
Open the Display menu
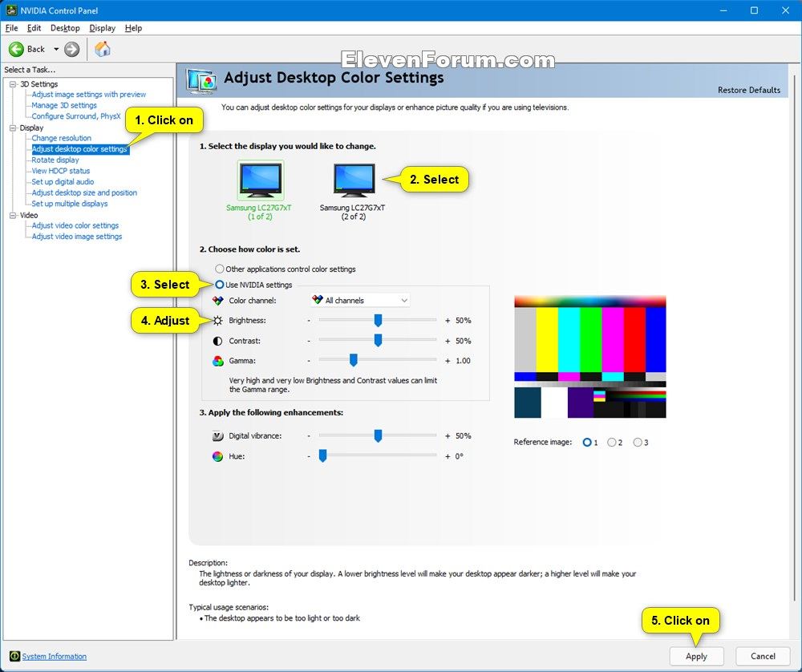[x=102, y=27]
